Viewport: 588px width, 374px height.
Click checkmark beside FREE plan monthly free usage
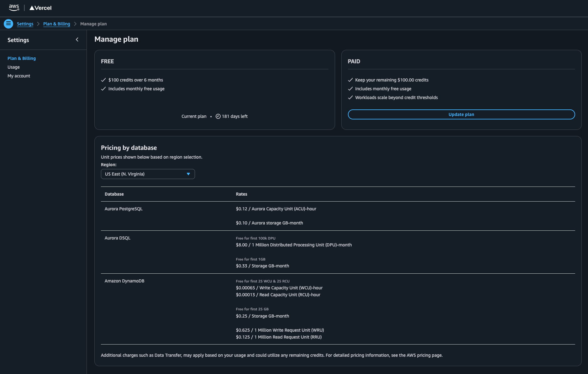coord(103,89)
